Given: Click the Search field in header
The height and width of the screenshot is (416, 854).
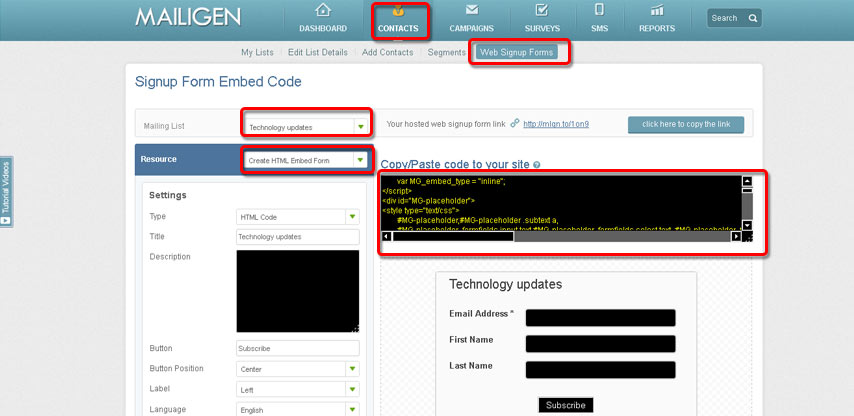Looking at the screenshot, I should tap(734, 18).
